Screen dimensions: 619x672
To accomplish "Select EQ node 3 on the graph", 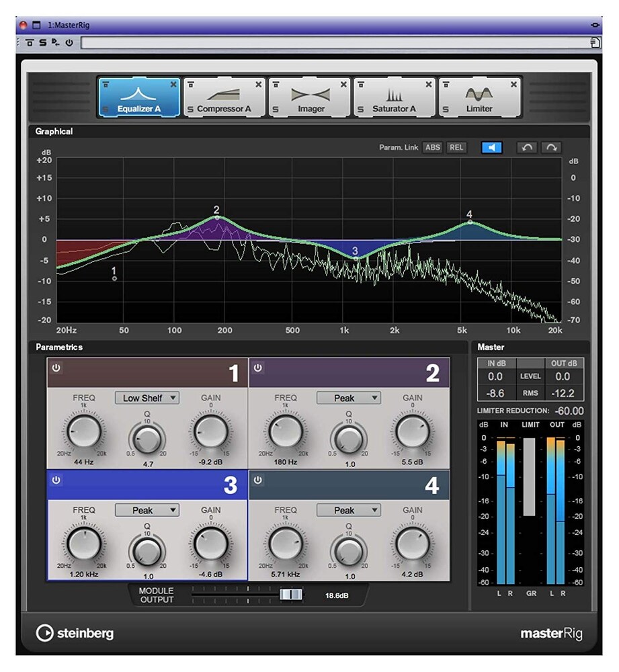I will (356, 259).
